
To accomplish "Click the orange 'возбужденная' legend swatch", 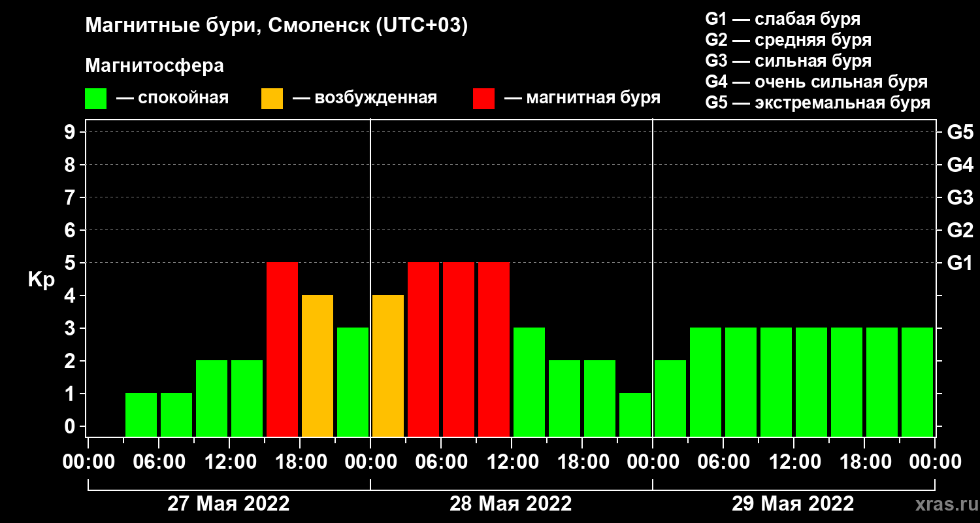I will [272, 99].
